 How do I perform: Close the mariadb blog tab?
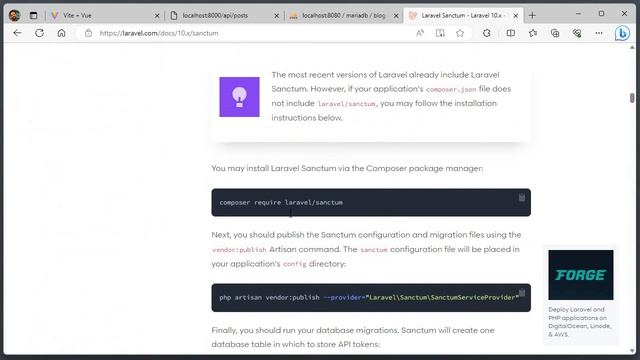(x=396, y=16)
